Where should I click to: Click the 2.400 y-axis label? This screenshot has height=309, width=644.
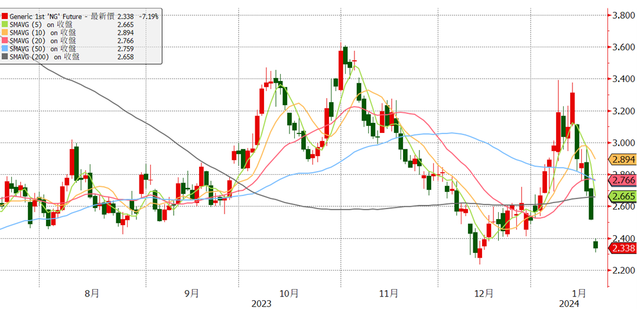point(625,238)
